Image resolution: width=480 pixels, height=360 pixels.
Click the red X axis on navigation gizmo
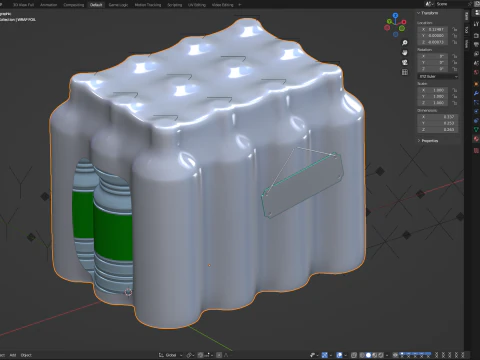pyautogui.click(x=404, y=22)
